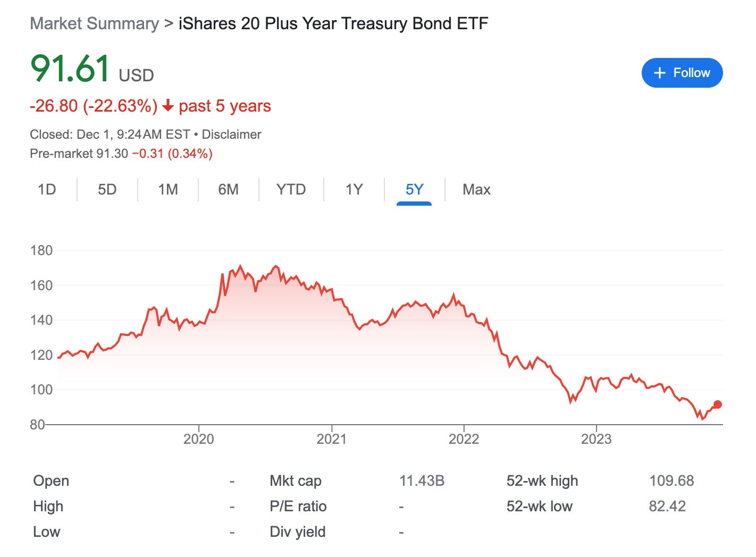Click the 52-wk high value 109.68
The image size is (756, 557).
coord(671,481)
